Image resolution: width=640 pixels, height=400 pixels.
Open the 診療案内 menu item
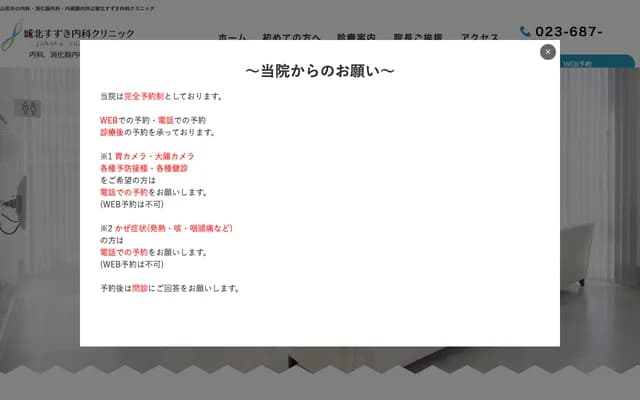356,37
